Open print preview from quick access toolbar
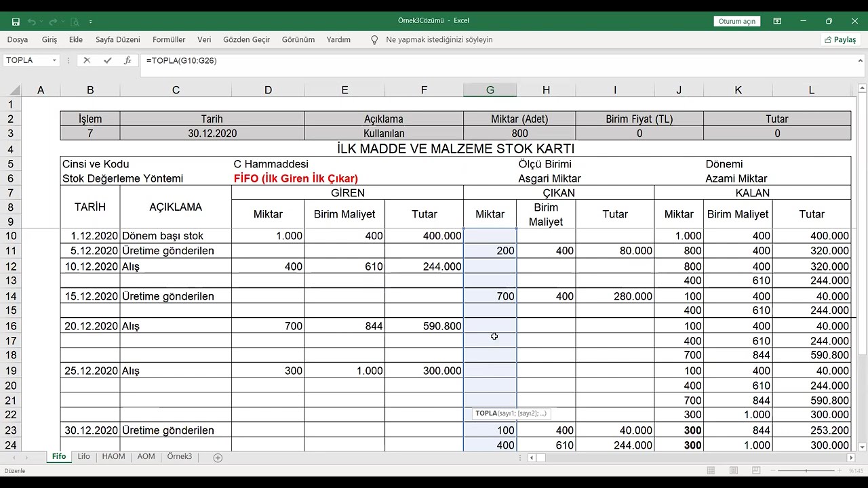The height and width of the screenshot is (488, 868). (75, 22)
